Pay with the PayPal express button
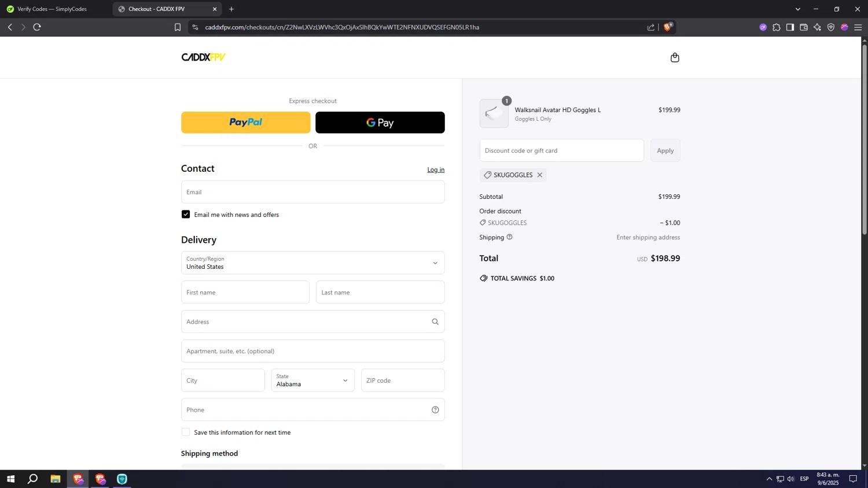The height and width of the screenshot is (488, 868). pyautogui.click(x=245, y=123)
